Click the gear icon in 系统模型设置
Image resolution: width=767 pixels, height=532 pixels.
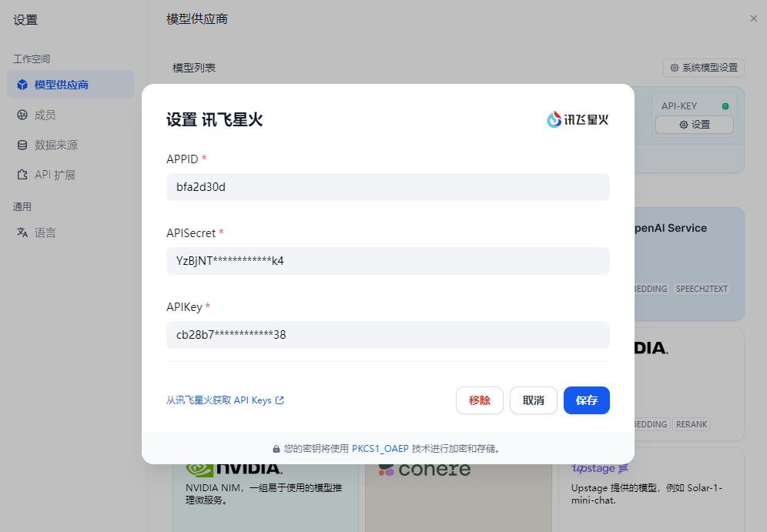point(674,68)
